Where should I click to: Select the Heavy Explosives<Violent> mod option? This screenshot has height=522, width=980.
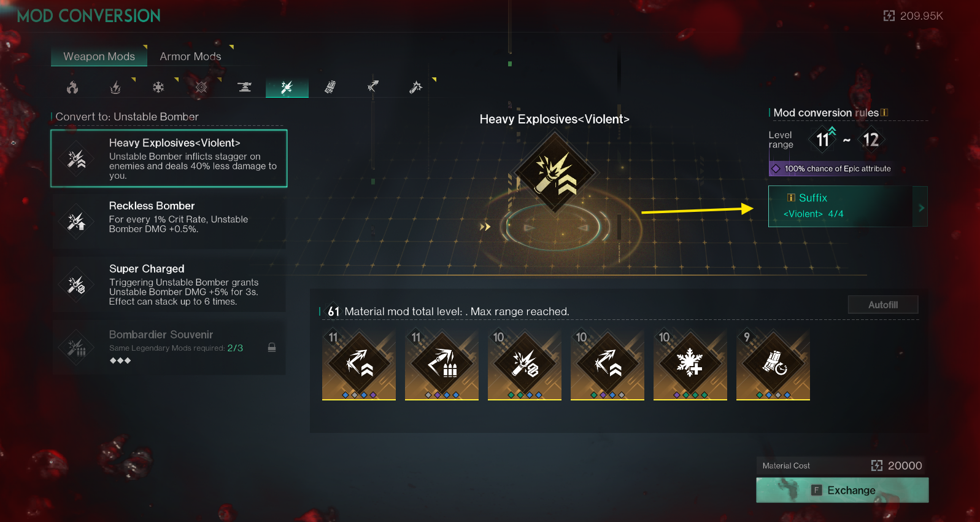click(x=169, y=158)
